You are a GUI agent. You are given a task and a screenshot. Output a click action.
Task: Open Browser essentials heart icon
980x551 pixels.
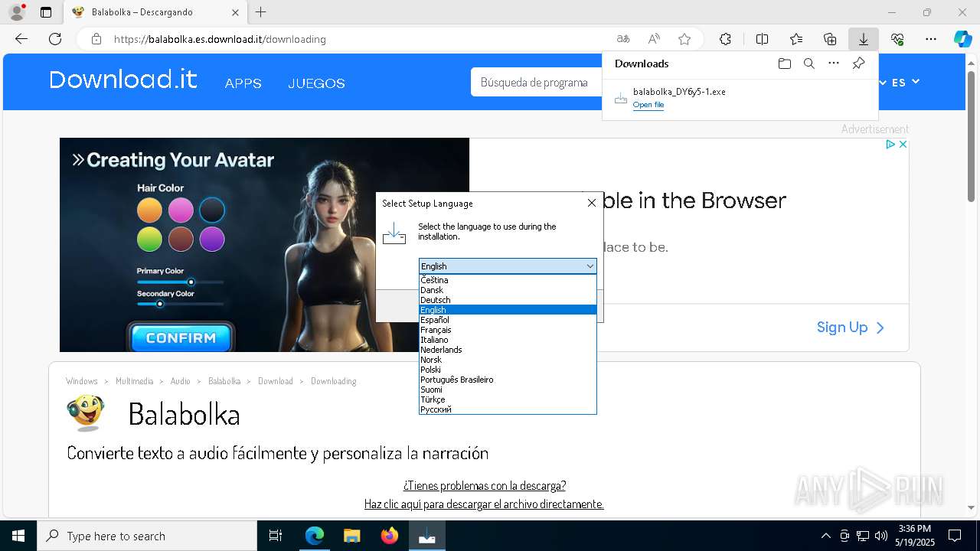click(897, 39)
